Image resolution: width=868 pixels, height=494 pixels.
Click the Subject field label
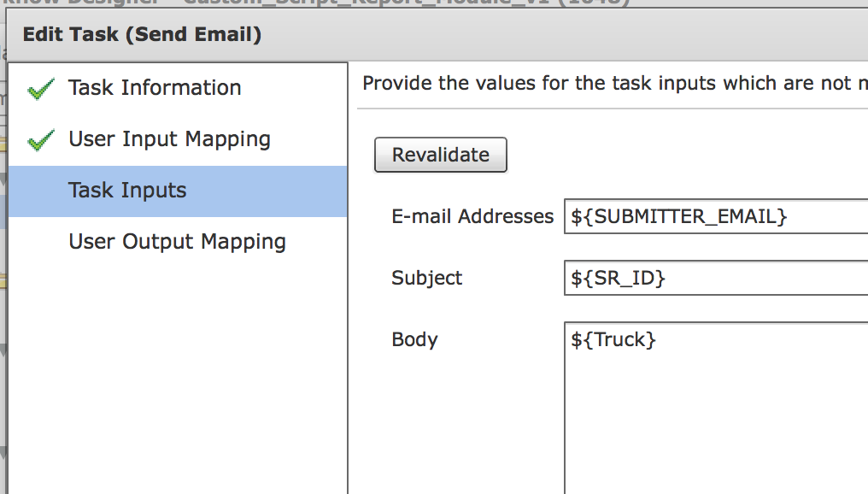[x=426, y=278]
